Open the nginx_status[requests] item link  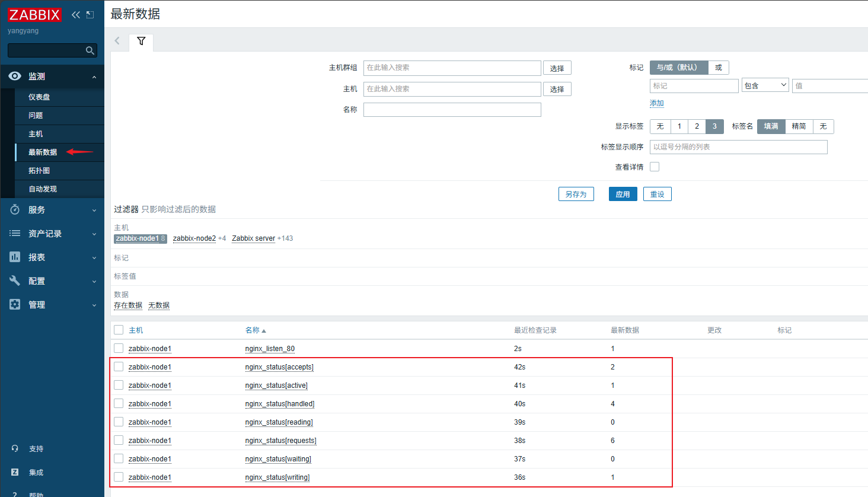280,441
